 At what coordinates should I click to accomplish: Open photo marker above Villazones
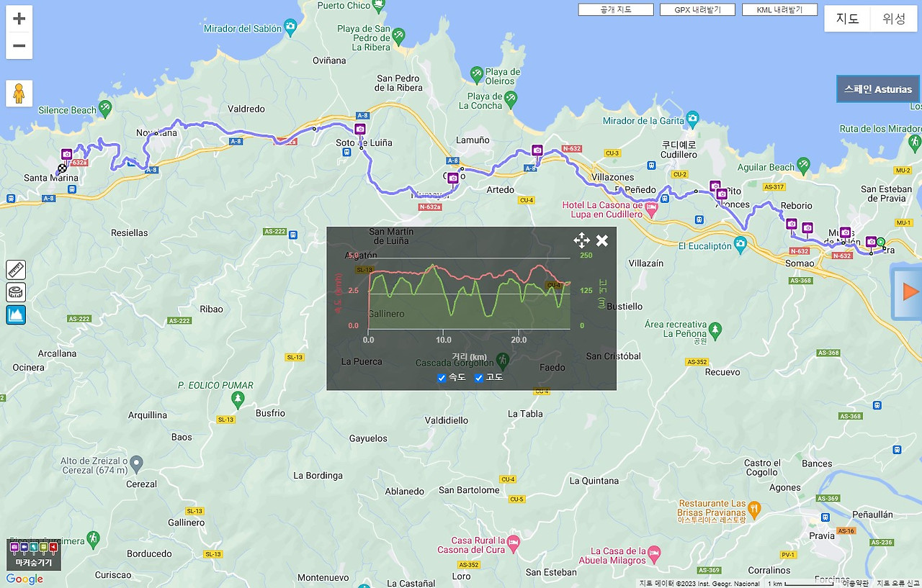point(537,150)
